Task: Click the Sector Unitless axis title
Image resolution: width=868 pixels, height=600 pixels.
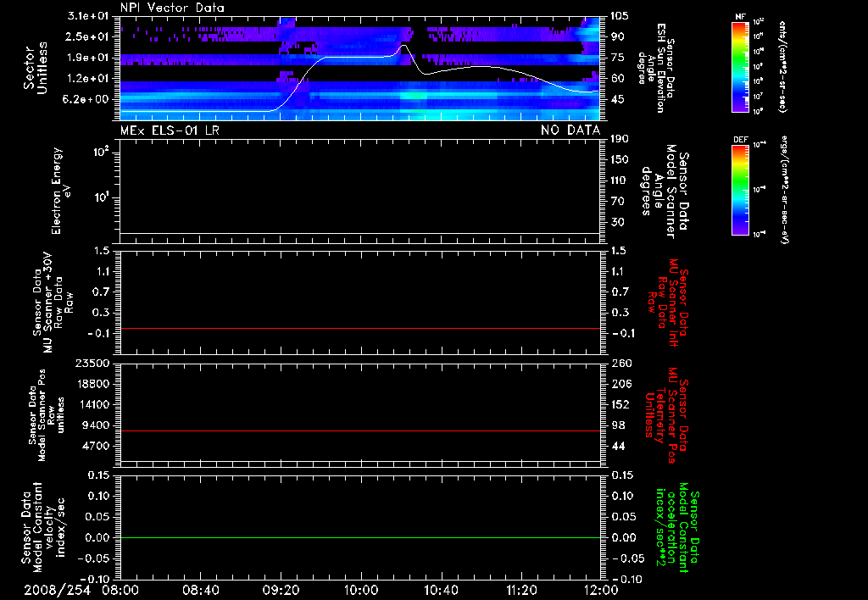Action: (x=35, y=68)
